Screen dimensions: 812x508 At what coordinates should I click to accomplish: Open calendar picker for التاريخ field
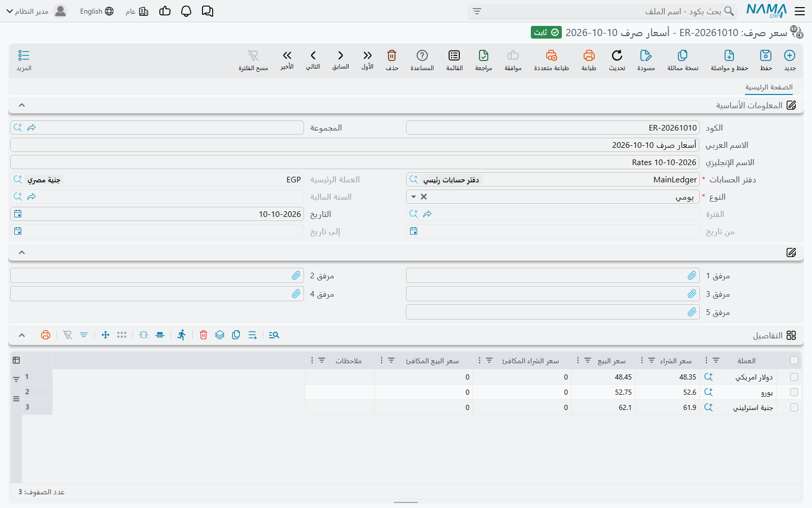click(18, 214)
